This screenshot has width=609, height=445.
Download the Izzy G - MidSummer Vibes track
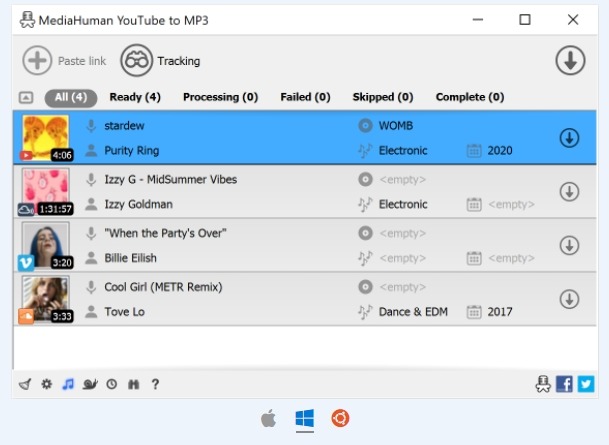click(569, 192)
